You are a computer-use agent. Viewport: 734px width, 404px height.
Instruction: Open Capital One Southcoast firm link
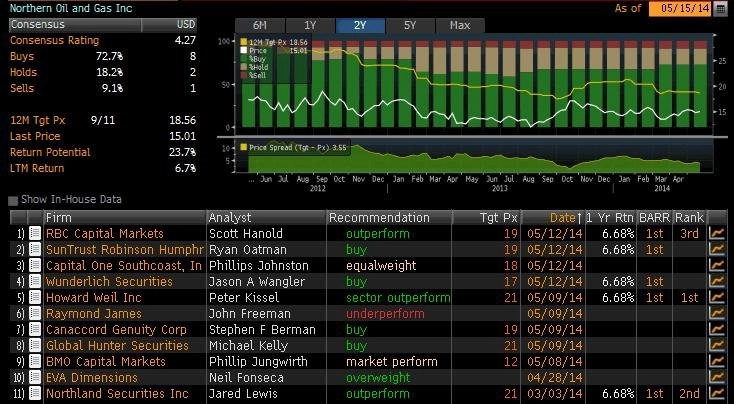pos(124,265)
